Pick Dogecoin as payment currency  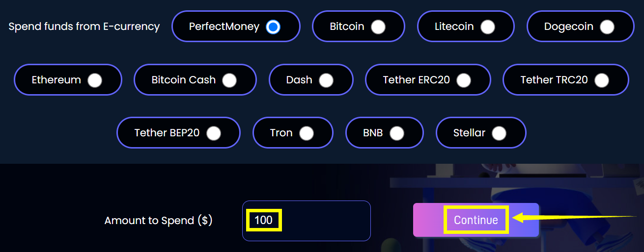607,26
